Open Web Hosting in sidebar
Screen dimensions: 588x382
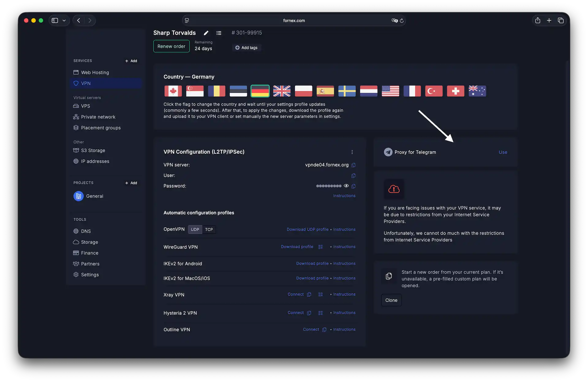click(x=106, y=73)
